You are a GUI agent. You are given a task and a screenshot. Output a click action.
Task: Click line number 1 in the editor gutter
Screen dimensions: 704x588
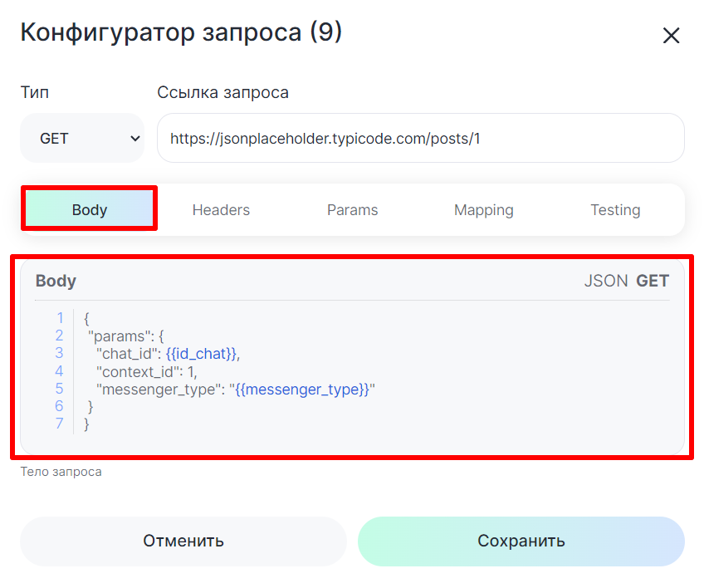pyautogui.click(x=59, y=318)
